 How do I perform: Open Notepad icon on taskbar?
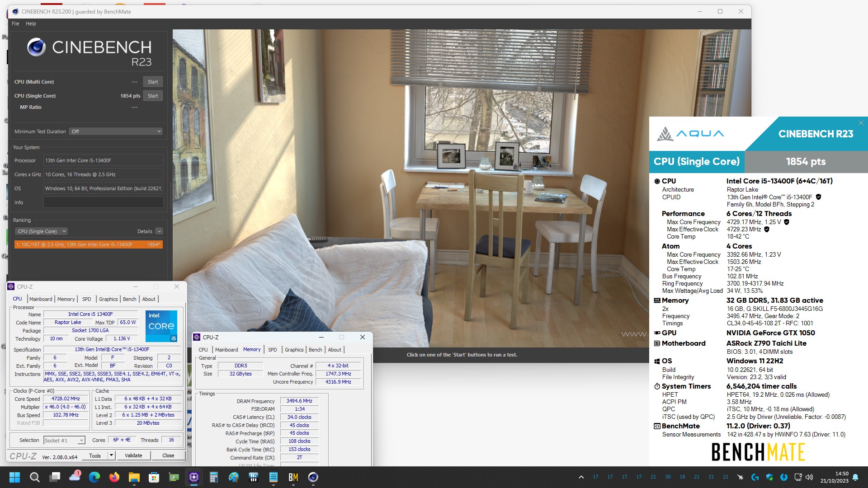pos(274,477)
